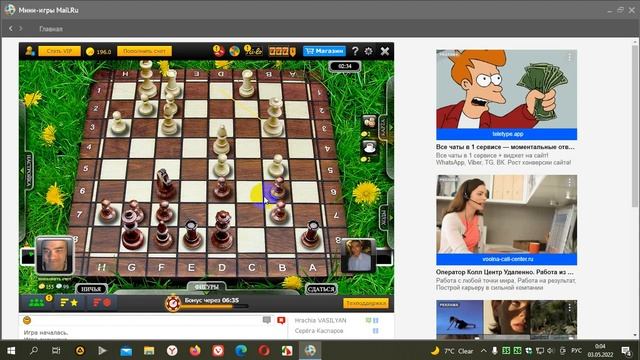Toggle the red chat bubble icon
The height and width of the screenshot is (360, 640).
pyautogui.click(x=281, y=320)
